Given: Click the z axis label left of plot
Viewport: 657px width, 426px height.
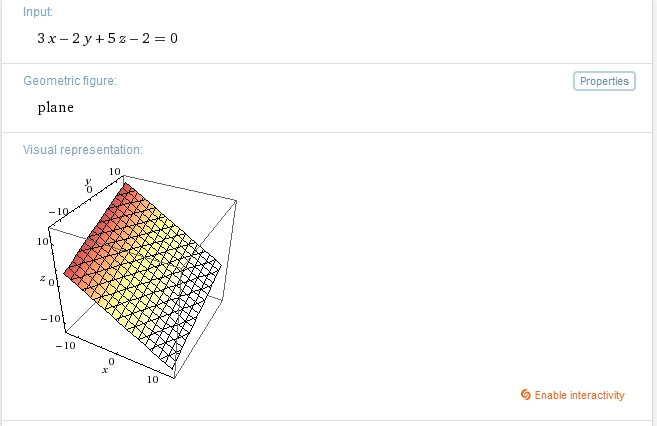Looking at the screenshot, I should (43, 281).
